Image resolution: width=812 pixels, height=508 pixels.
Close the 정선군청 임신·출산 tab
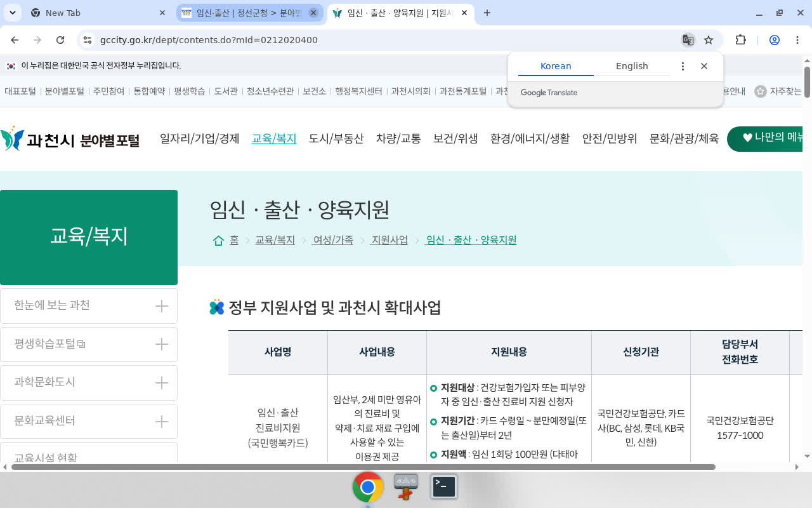pos(313,13)
